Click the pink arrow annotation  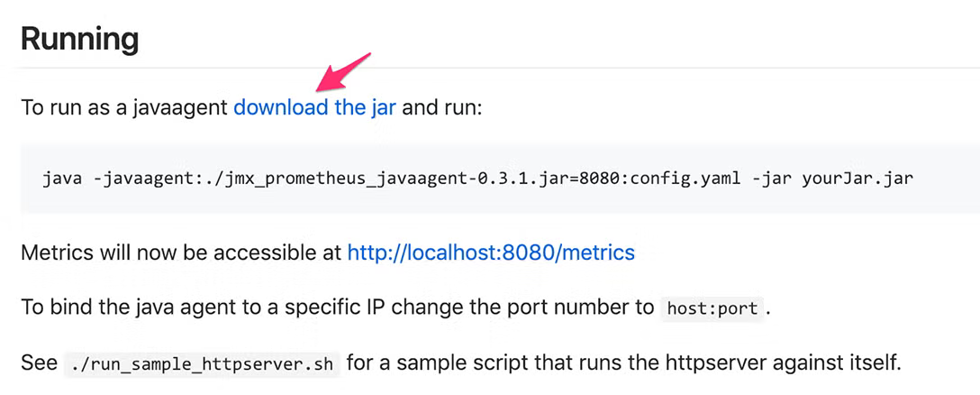pos(342,73)
